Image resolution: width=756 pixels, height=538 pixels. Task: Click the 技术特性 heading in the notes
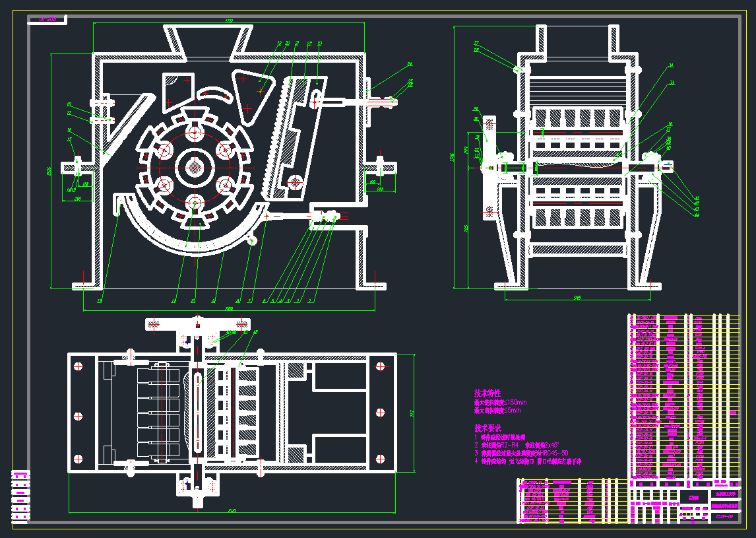[487, 393]
